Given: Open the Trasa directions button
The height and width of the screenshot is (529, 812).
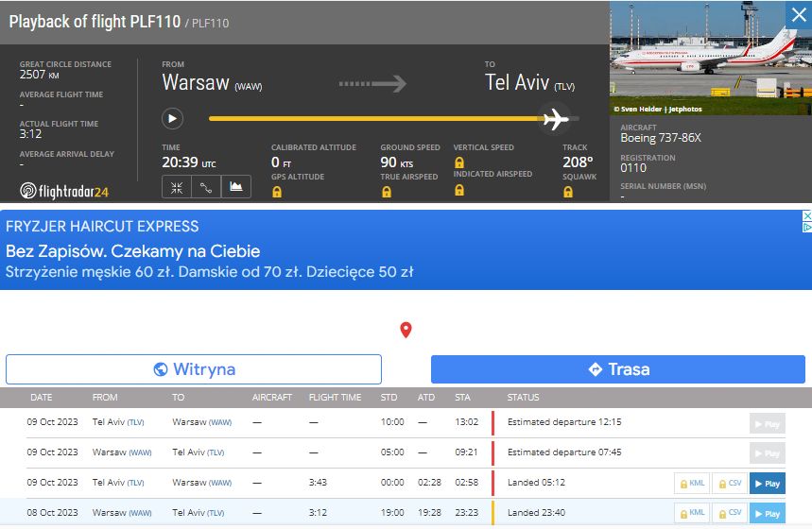Looking at the screenshot, I should coord(618,369).
